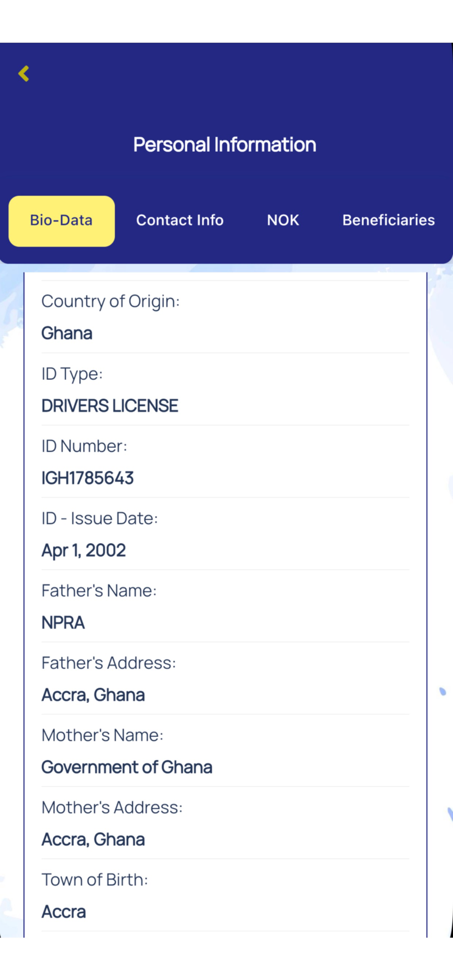This screenshot has height=980, width=453.
Task: Tap the Mother's Name value Government of Ghana
Action: pos(127,767)
